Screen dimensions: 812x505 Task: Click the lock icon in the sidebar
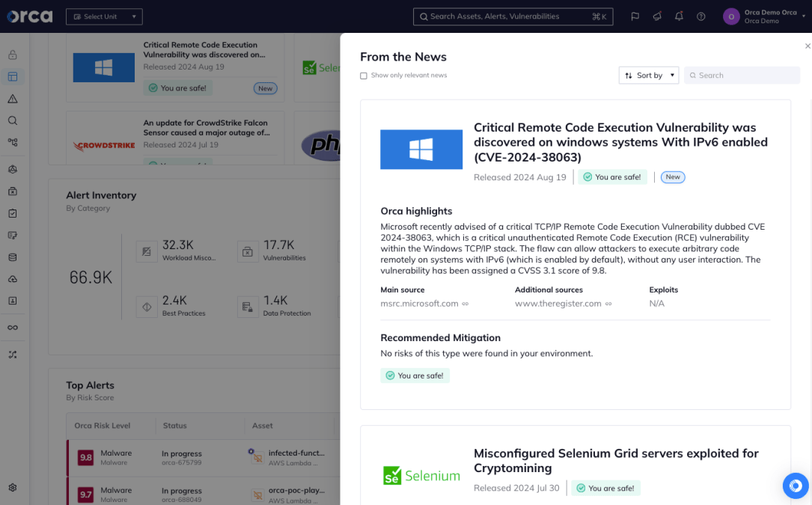(x=13, y=55)
